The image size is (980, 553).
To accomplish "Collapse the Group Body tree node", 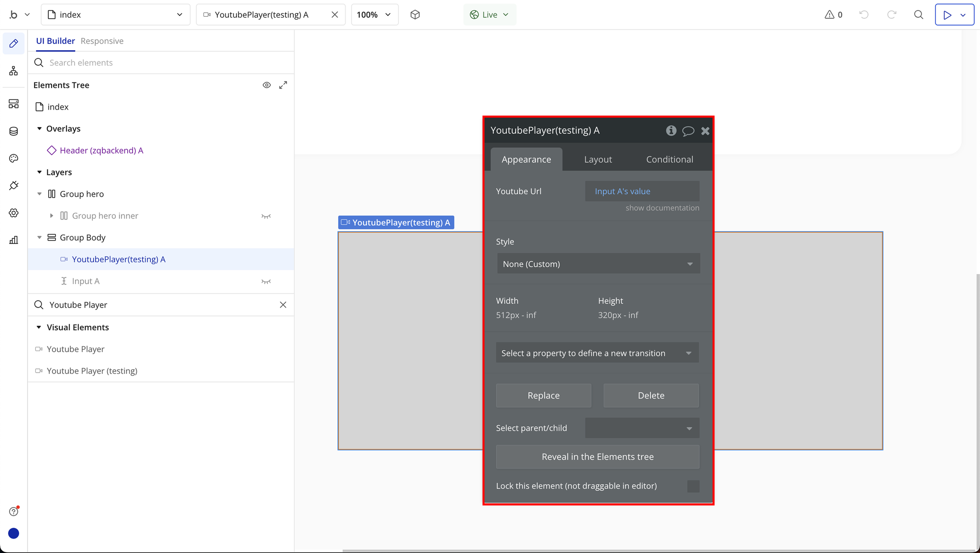I will tap(40, 238).
